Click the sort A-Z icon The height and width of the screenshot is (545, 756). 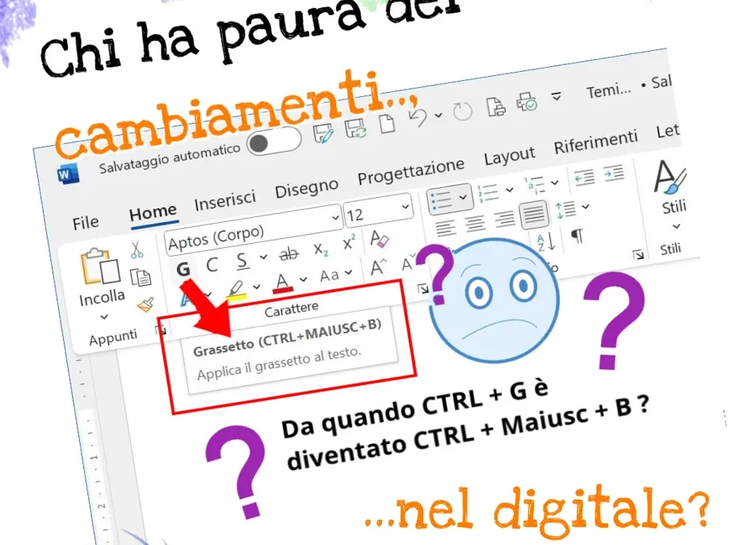546,242
